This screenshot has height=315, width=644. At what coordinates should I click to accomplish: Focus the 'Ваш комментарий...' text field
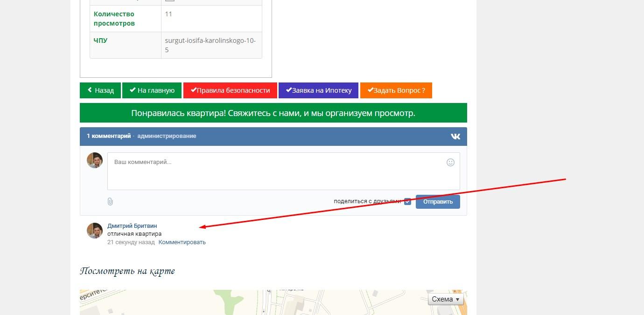pos(278,171)
